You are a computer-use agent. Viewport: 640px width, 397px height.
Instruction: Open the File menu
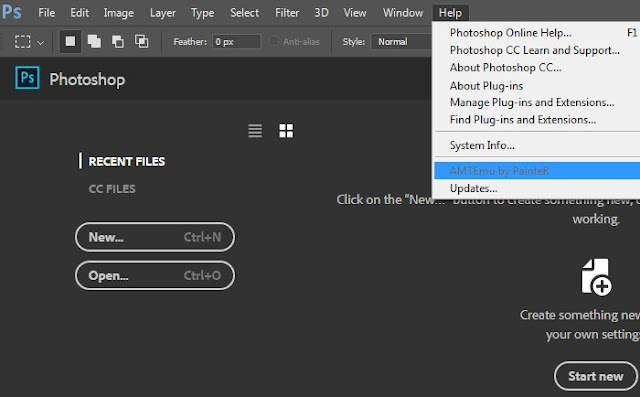coord(47,13)
